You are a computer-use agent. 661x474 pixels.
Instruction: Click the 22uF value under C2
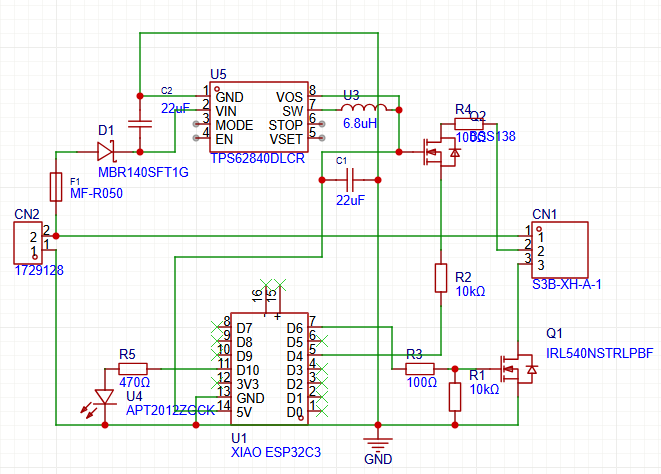[175, 108]
